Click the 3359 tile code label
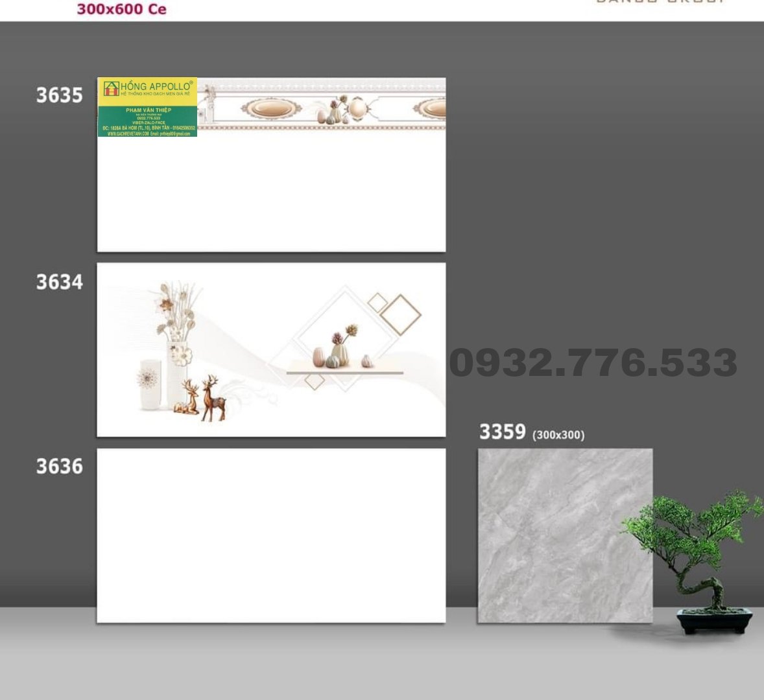 point(503,432)
